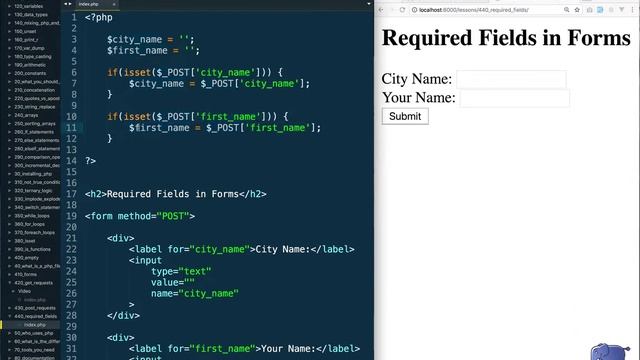Open index.php under 440_required_fields
The image size is (640, 360).
pos(35,325)
